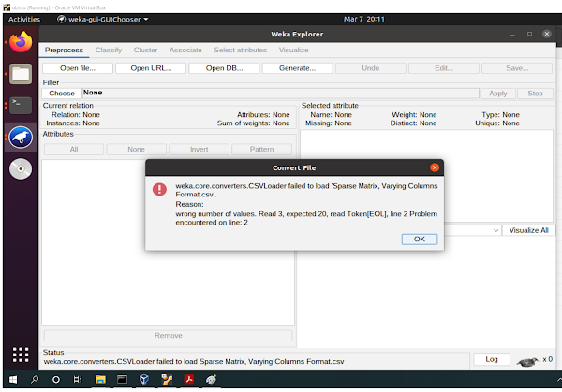
Task: Open the Activities overview
Action: point(24,20)
